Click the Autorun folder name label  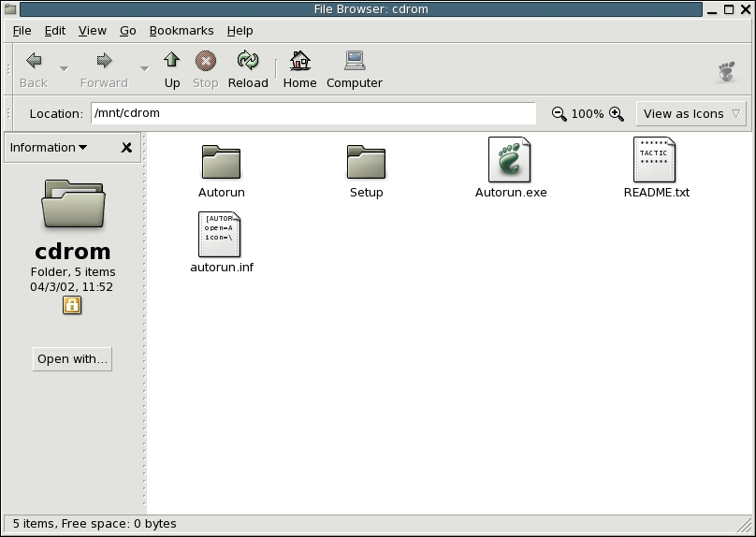(222, 193)
